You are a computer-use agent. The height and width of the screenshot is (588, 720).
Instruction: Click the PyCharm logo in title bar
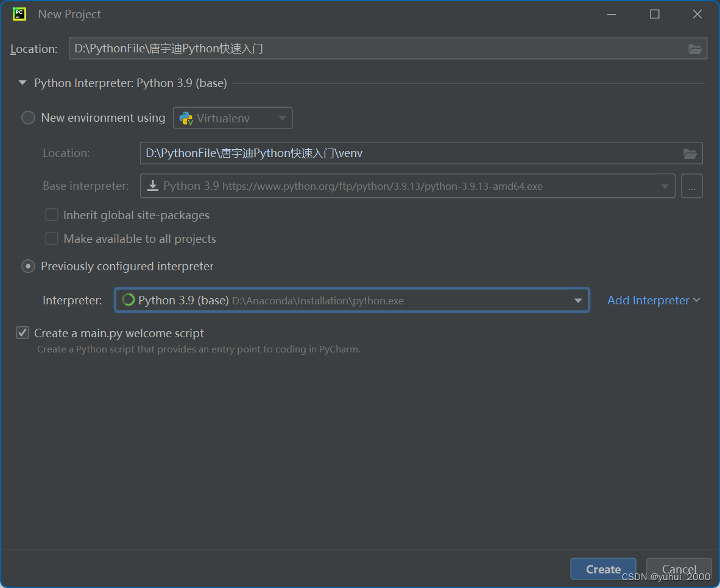click(x=19, y=14)
